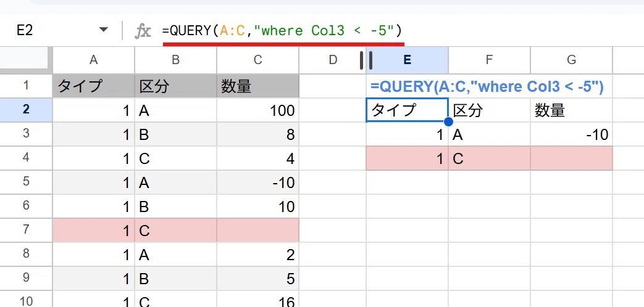Click the fx function icon
Viewport: 644px width, 307px height.
pos(143,31)
